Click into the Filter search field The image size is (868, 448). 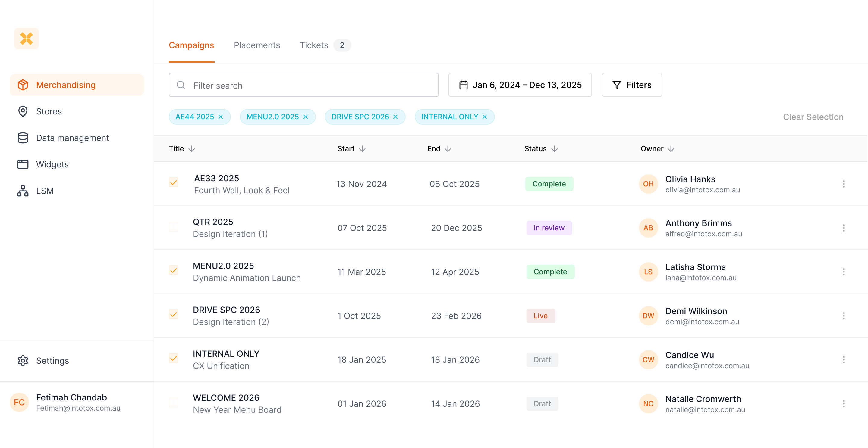pyautogui.click(x=303, y=86)
